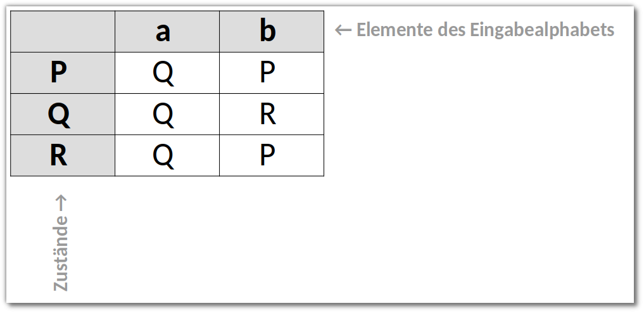Click cell P in row P, column b
Screen dimensions: 644x313
[272, 73]
